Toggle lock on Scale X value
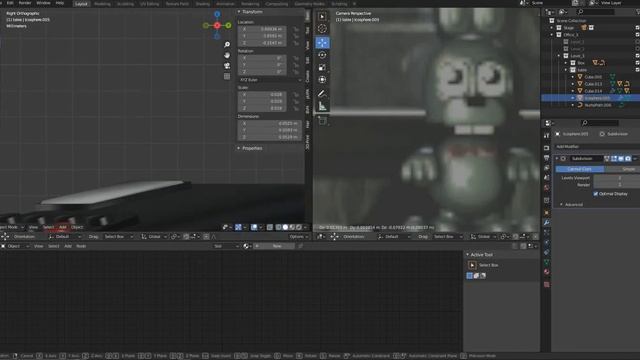Viewport: 640px width, 360px height. point(296,95)
